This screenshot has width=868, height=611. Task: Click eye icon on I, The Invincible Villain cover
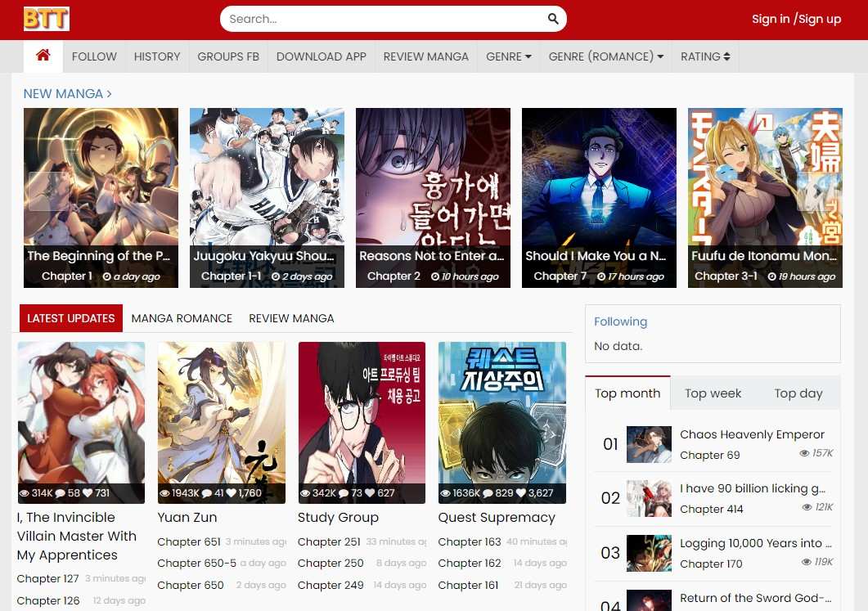25,492
